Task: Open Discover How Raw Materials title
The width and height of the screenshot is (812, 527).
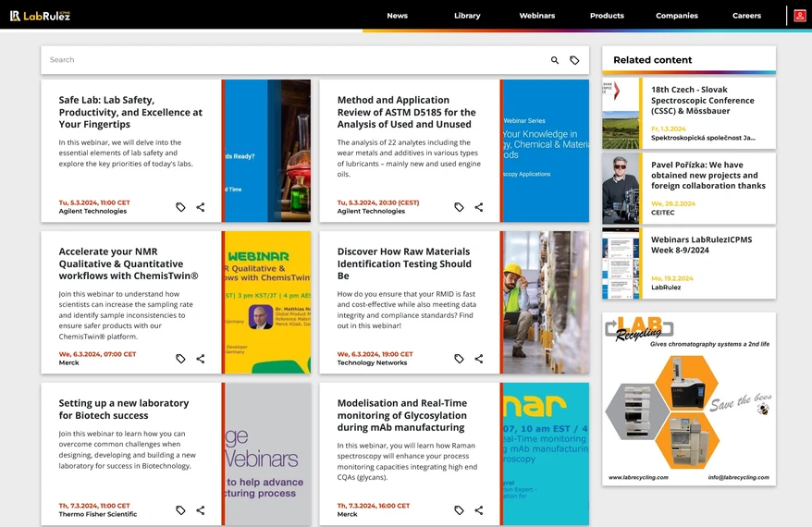Action: tap(404, 263)
